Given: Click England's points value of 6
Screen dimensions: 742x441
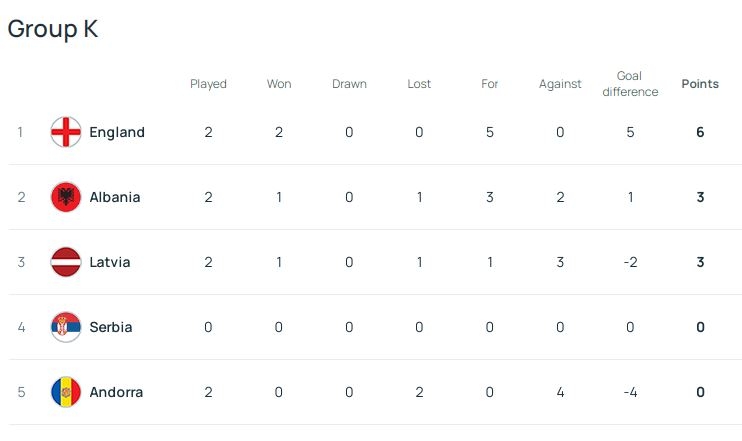Looking at the screenshot, I should pos(700,132).
